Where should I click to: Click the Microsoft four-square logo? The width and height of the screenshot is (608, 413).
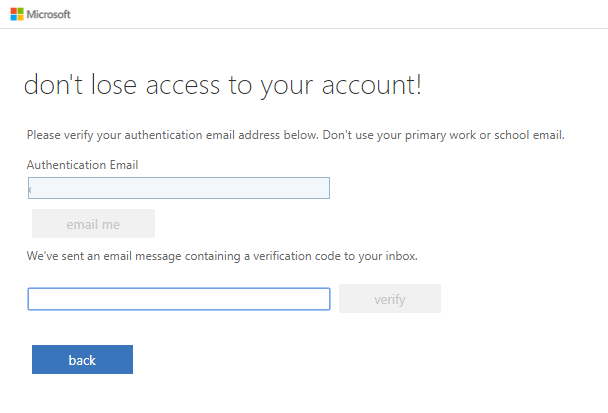(x=17, y=15)
